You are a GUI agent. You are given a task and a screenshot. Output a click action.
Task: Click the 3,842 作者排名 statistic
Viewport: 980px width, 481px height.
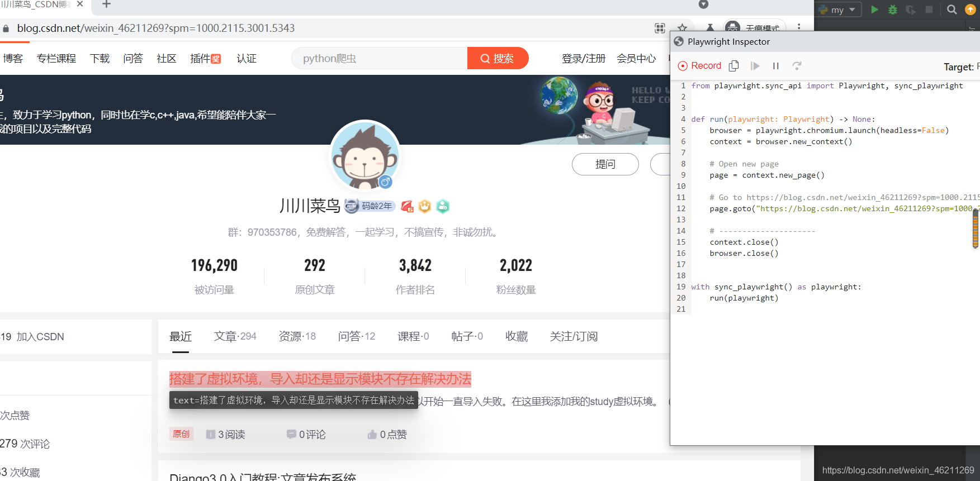coord(415,276)
